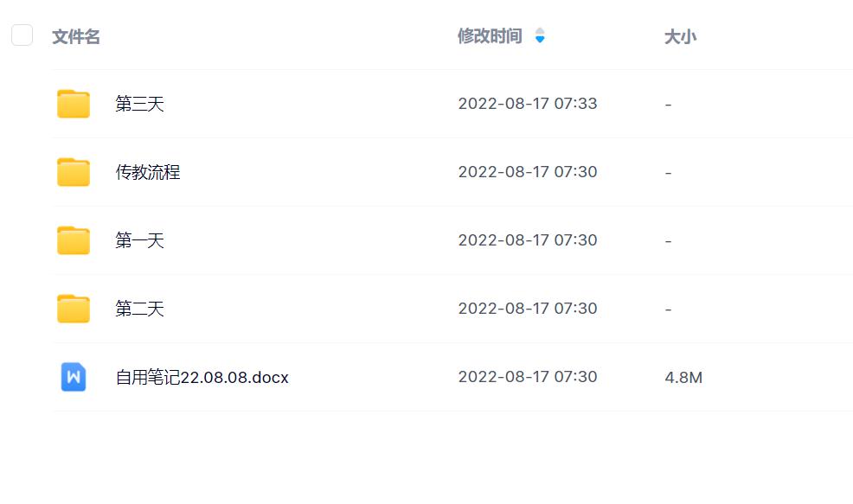Click the Word document file icon

74,377
